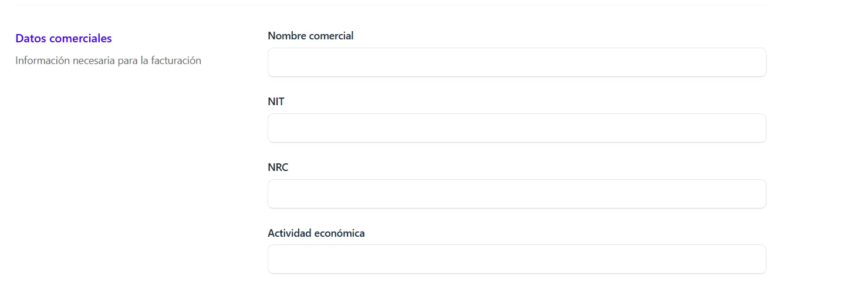868x282 pixels.
Task: Click the Actividad económica label
Action: 316,233
